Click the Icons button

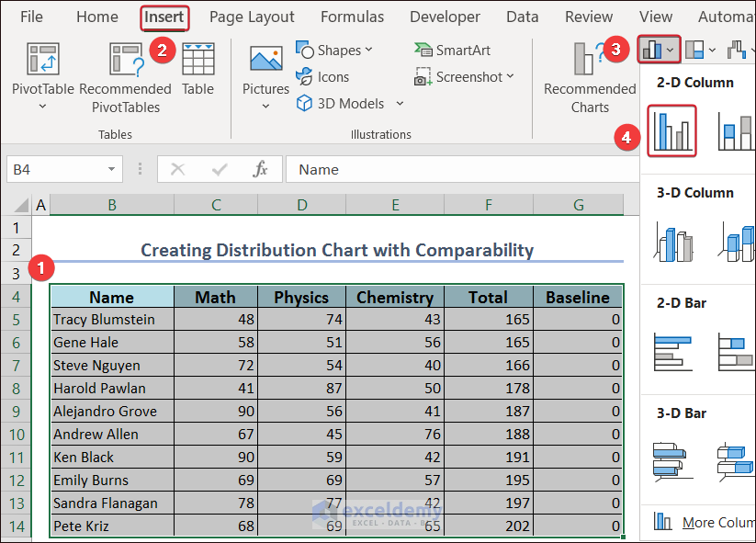click(322, 77)
